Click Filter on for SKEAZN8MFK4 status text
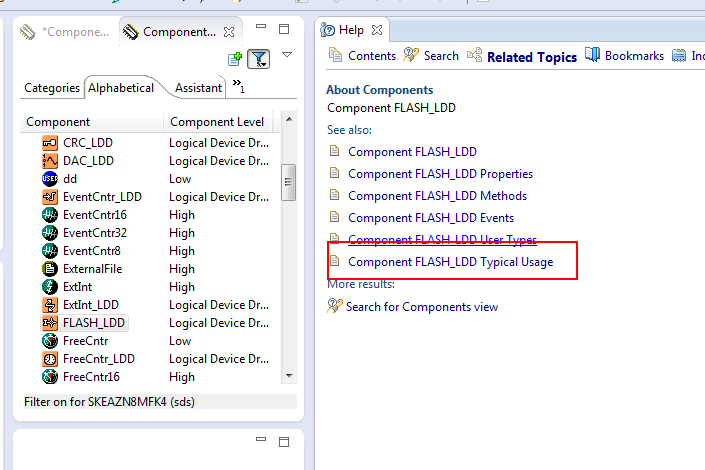Image resolution: width=705 pixels, height=470 pixels. (109, 402)
